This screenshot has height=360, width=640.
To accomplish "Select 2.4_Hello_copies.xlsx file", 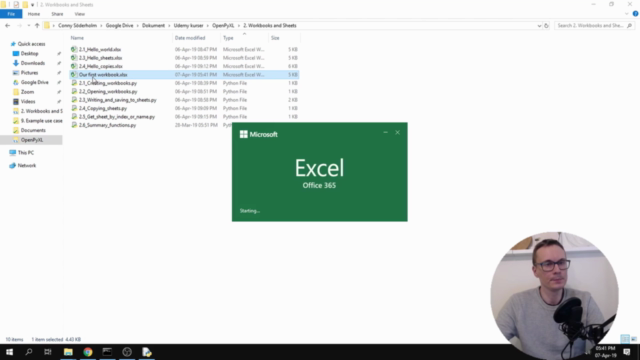I will 100,66.
